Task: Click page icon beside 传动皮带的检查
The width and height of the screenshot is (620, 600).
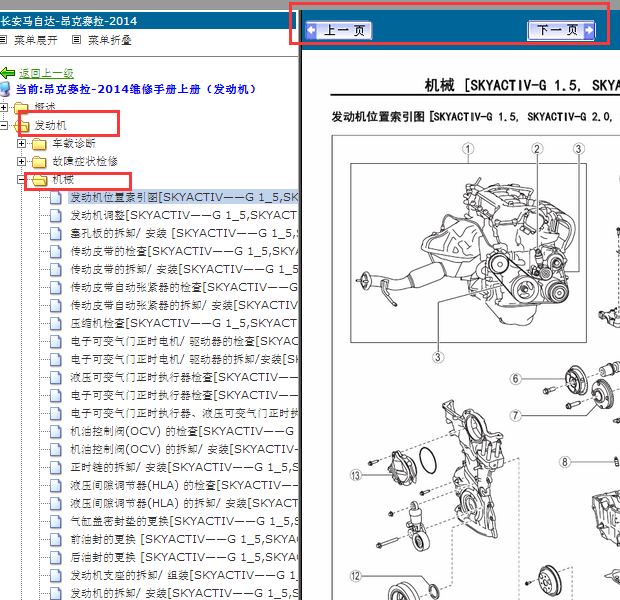Action: (56, 252)
